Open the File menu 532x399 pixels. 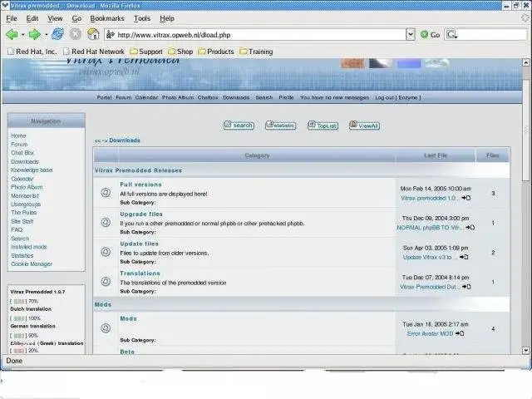[12, 18]
